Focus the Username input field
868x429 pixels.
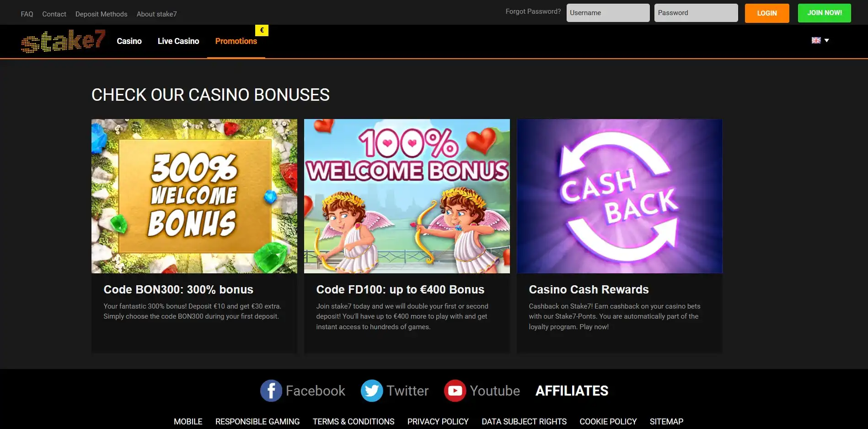608,13
